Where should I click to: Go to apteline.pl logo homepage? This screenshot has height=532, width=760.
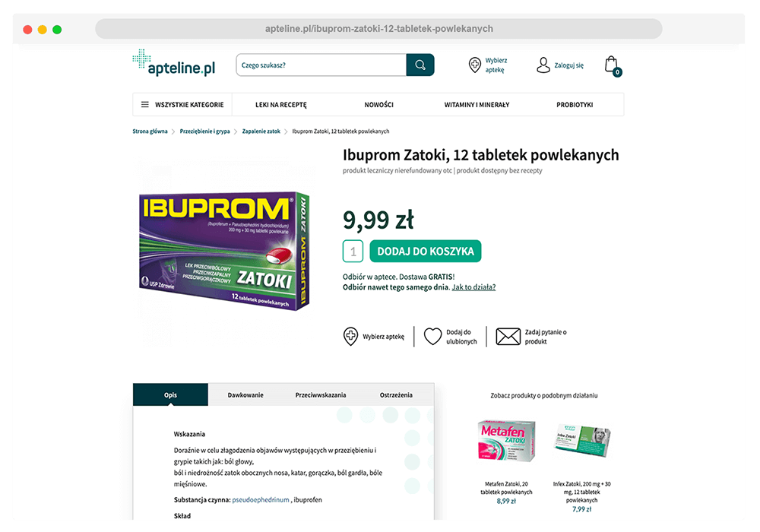coord(174,63)
